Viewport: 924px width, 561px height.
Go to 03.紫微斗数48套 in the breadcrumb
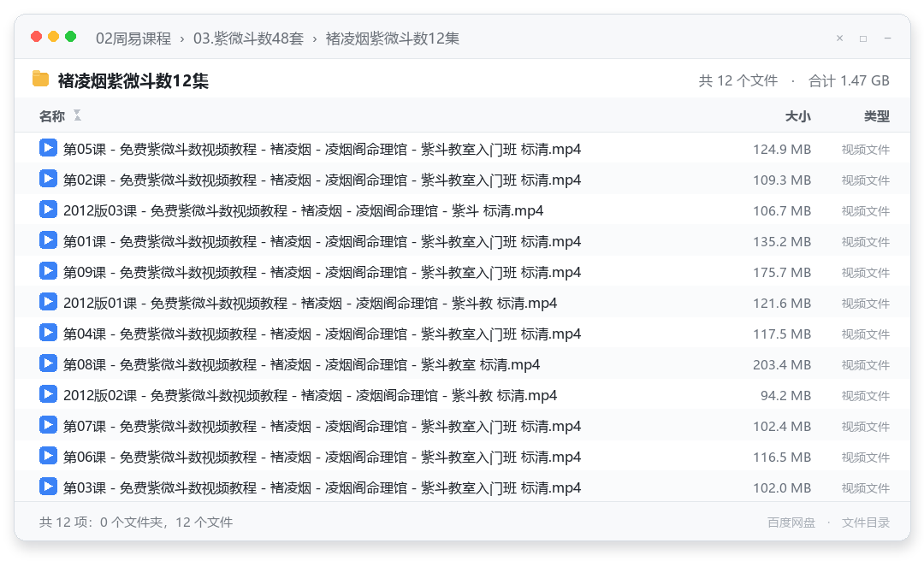249,38
